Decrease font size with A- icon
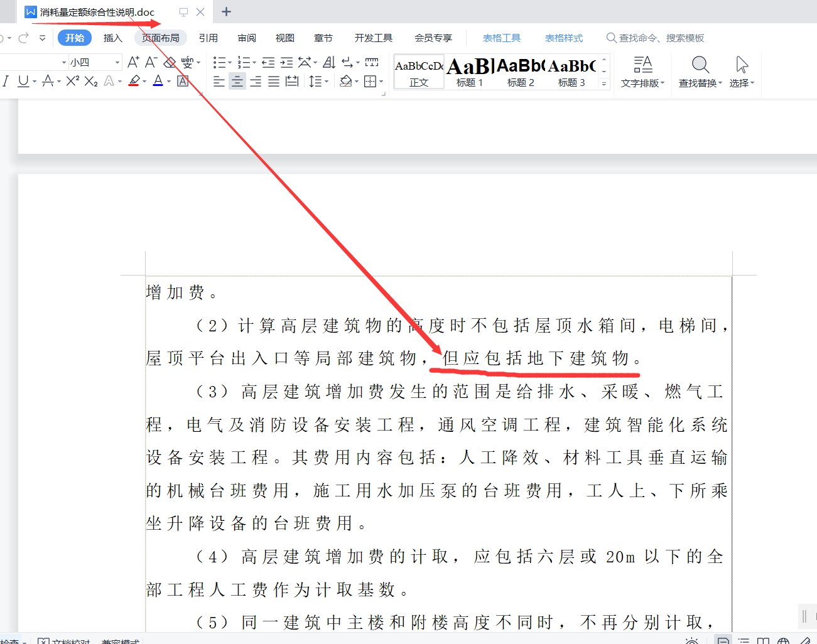Screen dimensions: 817x644 (x=151, y=62)
